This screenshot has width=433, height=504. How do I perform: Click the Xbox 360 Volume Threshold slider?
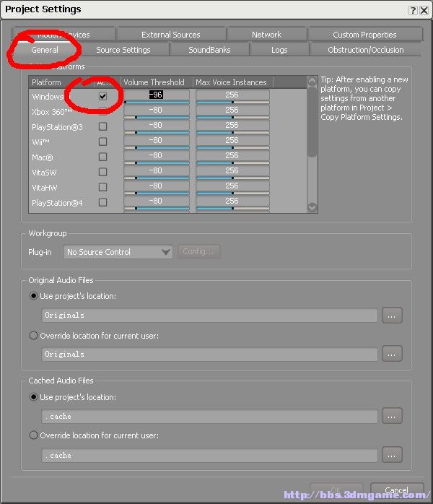[x=157, y=117]
